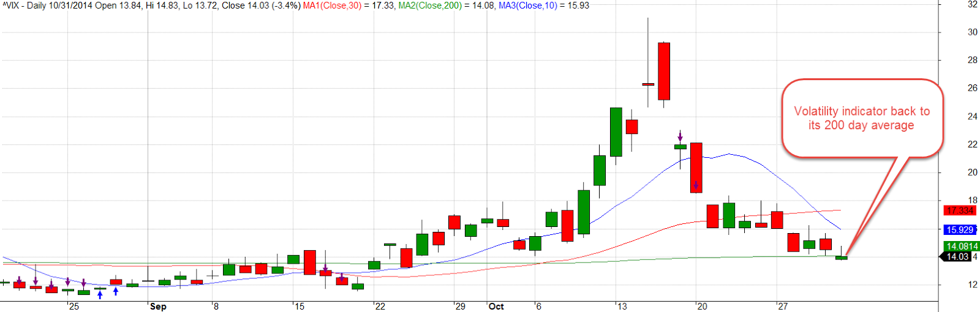The image size is (980, 312).
Task: Click the Oct label on the date axis
Action: [x=496, y=306]
